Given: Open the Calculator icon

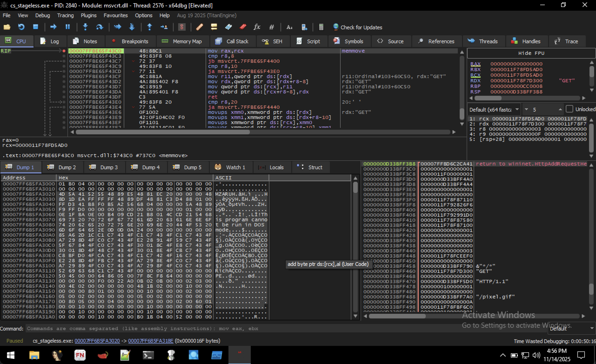Looking at the screenshot, I should click(321, 27).
